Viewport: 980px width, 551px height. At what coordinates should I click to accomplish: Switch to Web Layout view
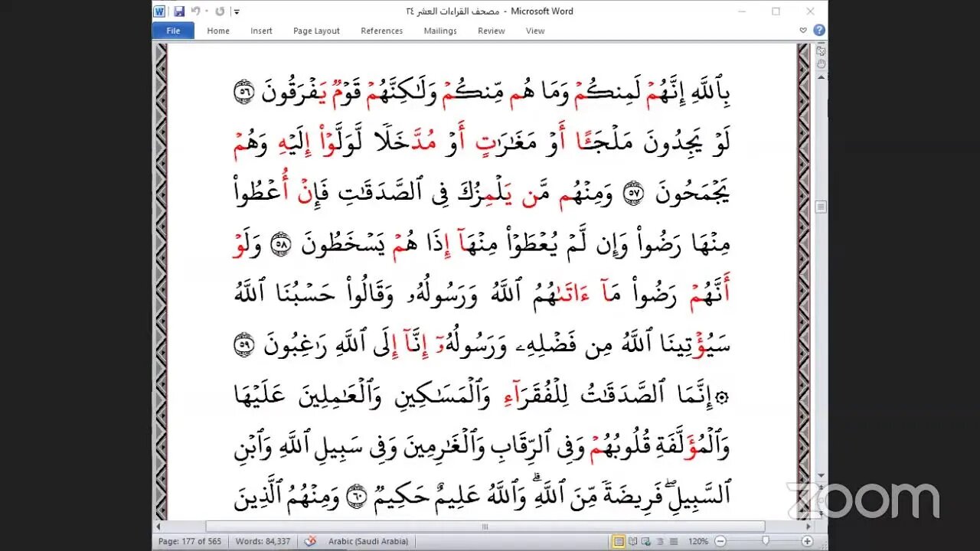[645, 542]
